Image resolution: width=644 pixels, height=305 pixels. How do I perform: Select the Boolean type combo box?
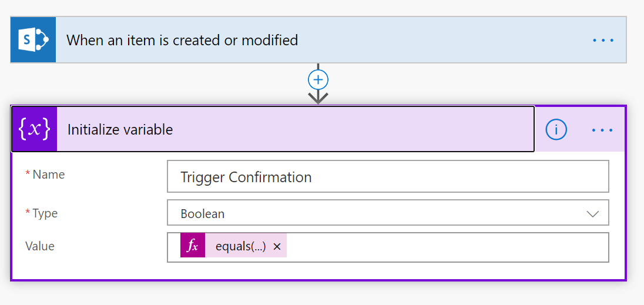(376, 213)
